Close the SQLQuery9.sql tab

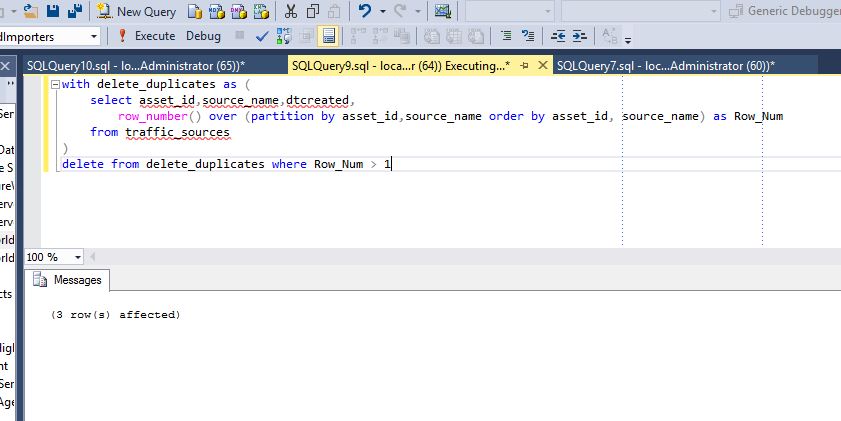tap(543, 65)
